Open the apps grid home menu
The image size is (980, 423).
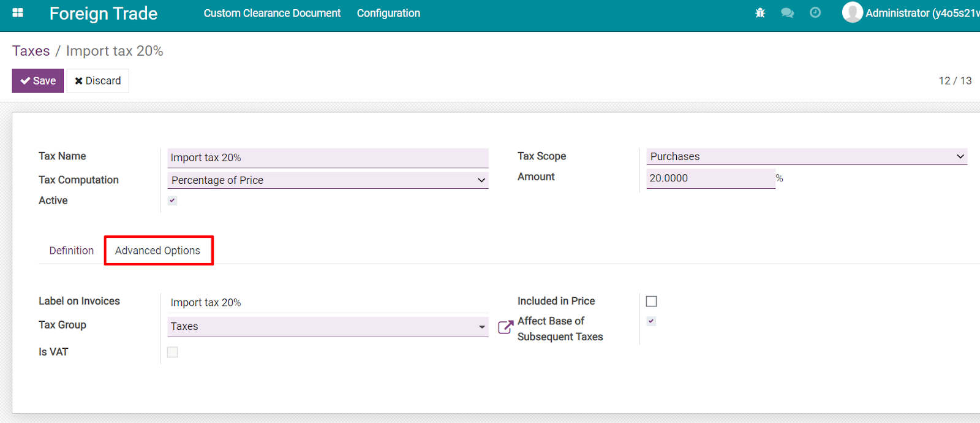click(x=18, y=13)
